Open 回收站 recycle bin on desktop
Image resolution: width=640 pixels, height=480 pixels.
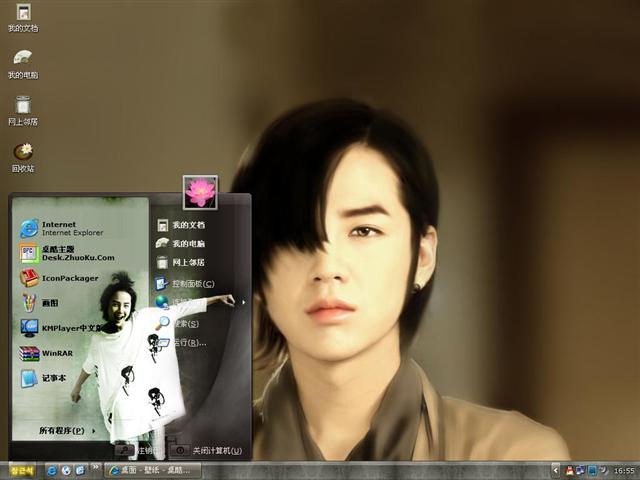pos(23,158)
